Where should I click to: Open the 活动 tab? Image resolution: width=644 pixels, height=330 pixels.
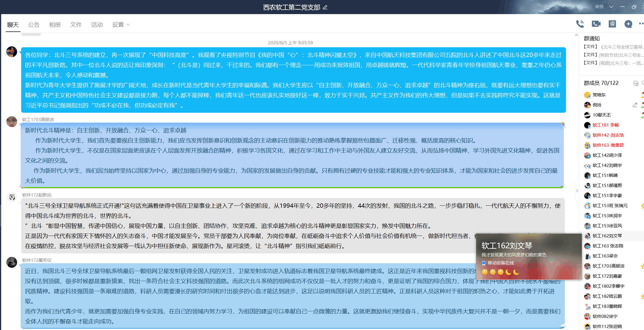tap(97, 25)
